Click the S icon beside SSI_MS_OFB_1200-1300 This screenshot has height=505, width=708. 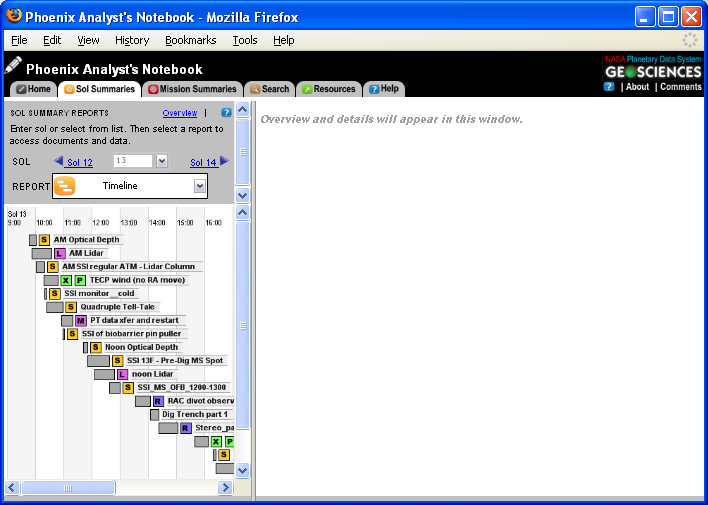[128, 388]
